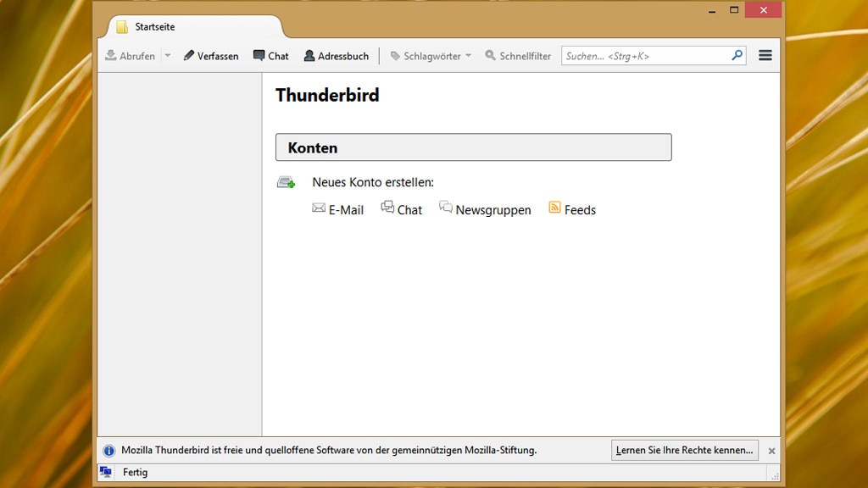Image resolution: width=868 pixels, height=488 pixels.
Task: Open the Abrufen dropdown arrow
Action: tap(167, 56)
